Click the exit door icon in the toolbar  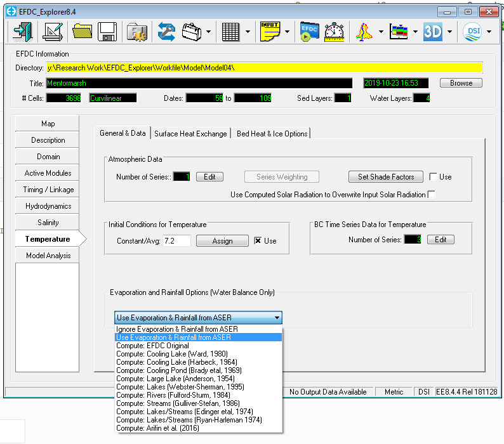point(22,32)
